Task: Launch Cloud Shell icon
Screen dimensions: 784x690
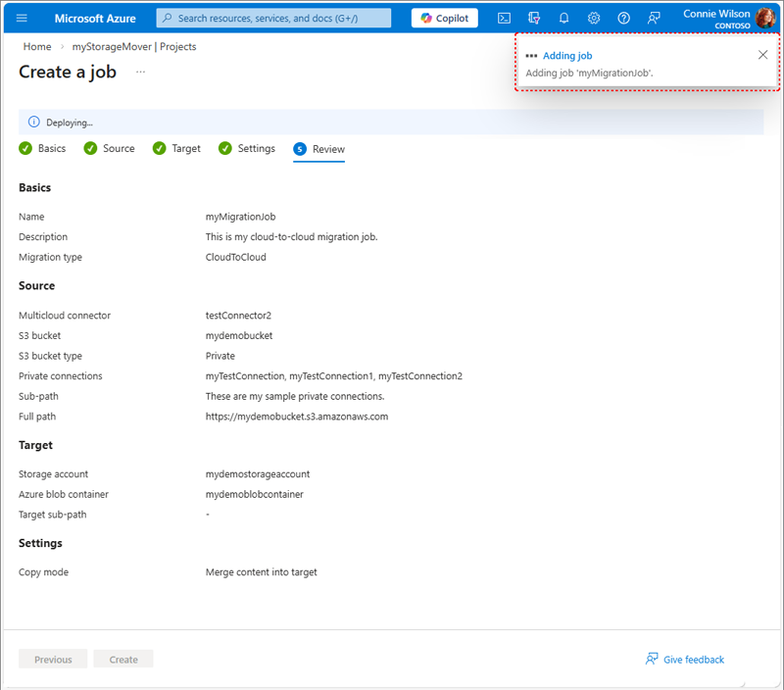Action: click(x=504, y=18)
